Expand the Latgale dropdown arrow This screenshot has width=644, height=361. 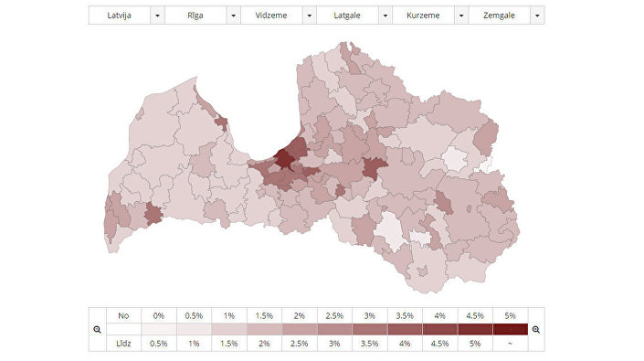pyautogui.click(x=385, y=16)
